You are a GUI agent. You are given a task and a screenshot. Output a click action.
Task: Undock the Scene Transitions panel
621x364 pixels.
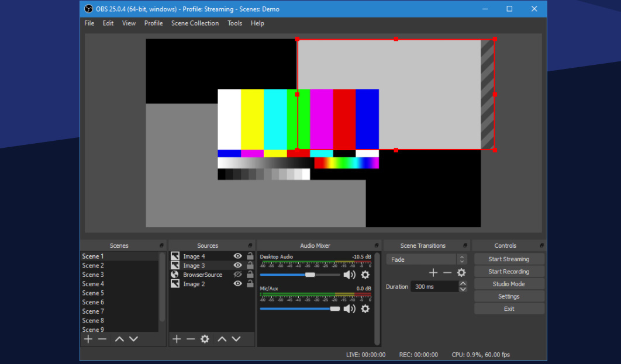point(465,246)
